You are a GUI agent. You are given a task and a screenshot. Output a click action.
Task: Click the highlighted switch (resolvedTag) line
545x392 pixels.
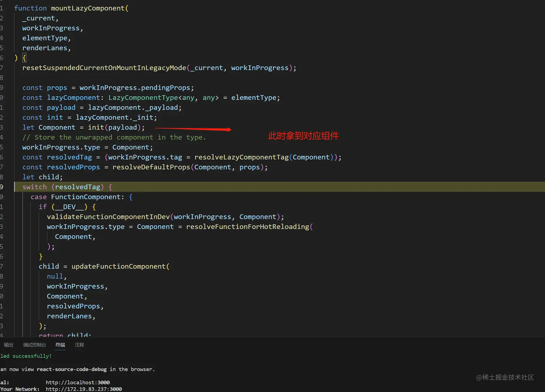pos(279,187)
